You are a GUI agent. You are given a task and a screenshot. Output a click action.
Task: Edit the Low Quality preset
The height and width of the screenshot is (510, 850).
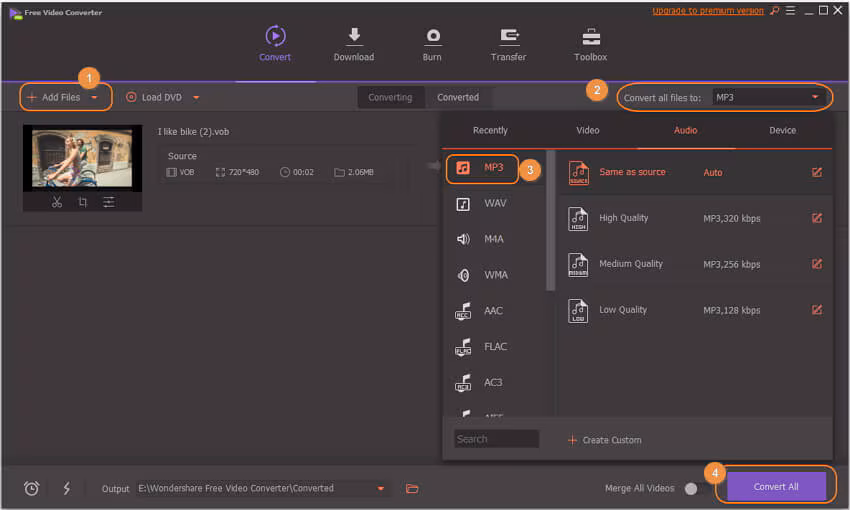pyautogui.click(x=816, y=309)
